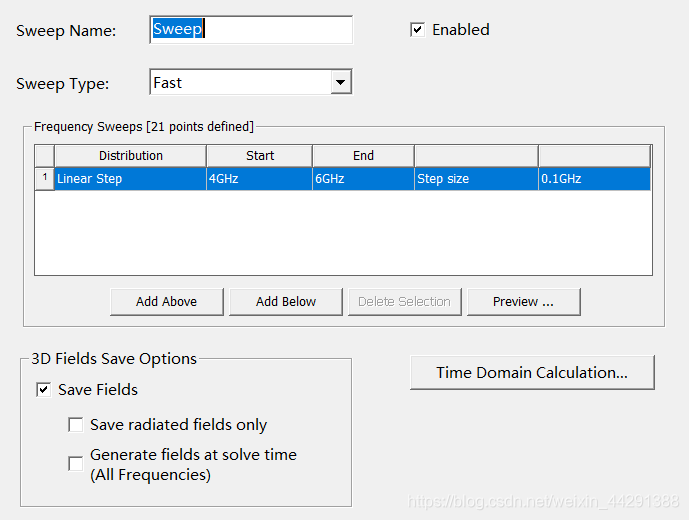Click the 6GHz end frequency cell
Image resolution: width=689 pixels, height=520 pixels.
pos(363,178)
